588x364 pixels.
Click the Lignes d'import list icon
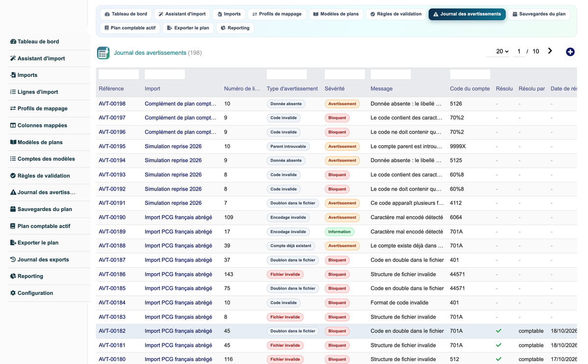(x=13, y=92)
